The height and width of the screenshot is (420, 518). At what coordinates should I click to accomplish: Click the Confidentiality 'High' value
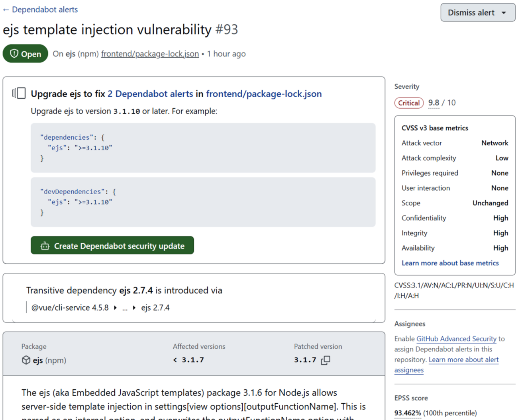500,218
